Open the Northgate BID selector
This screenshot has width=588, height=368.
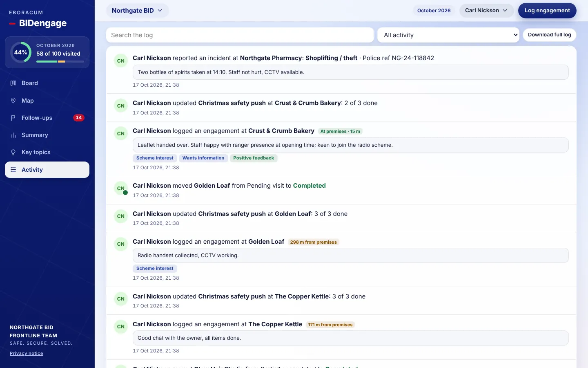coord(137,11)
